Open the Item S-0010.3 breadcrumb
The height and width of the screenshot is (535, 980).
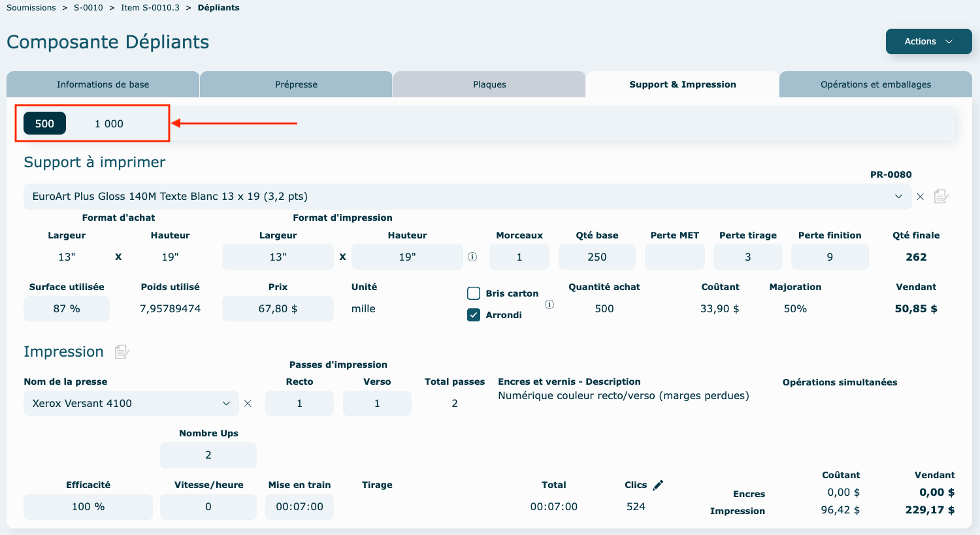pos(150,8)
